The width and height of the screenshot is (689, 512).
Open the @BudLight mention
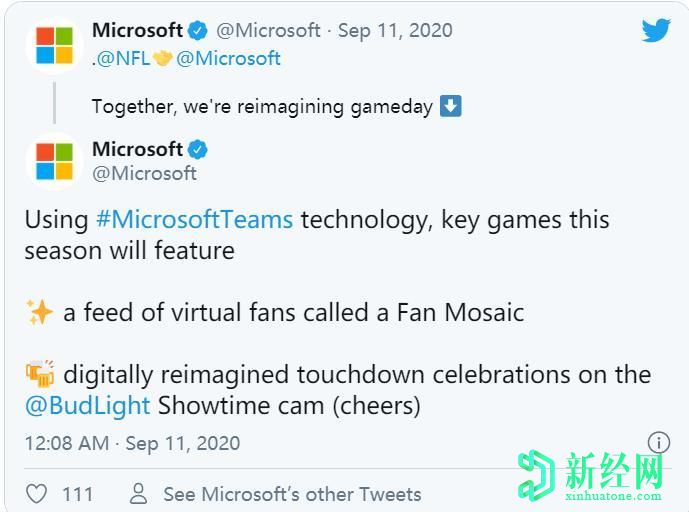87,405
